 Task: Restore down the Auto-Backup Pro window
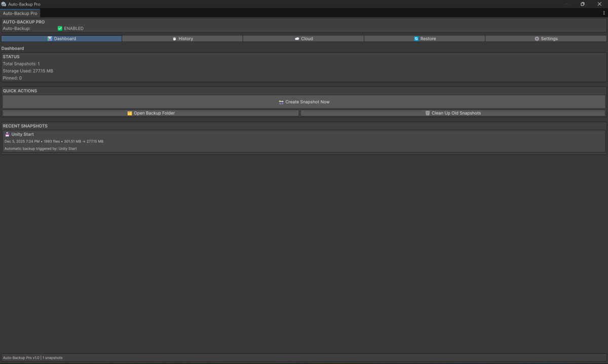(x=583, y=4)
